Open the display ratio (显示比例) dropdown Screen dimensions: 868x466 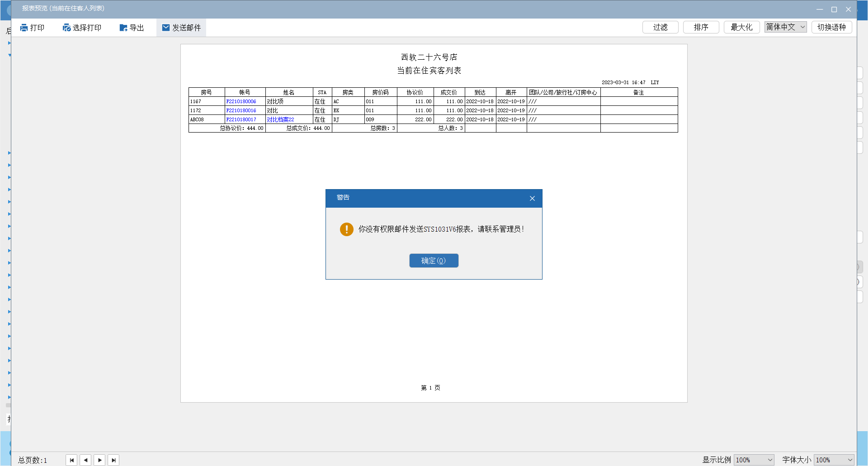point(754,460)
